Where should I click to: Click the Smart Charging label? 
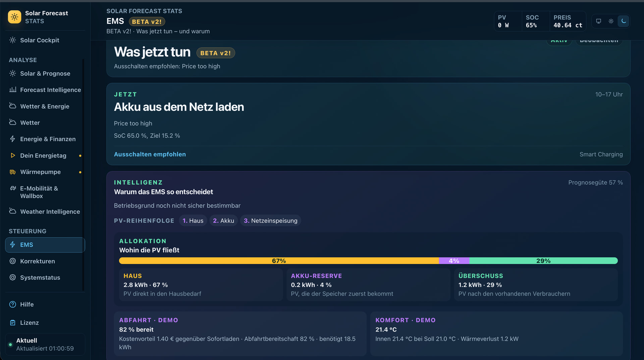601,154
